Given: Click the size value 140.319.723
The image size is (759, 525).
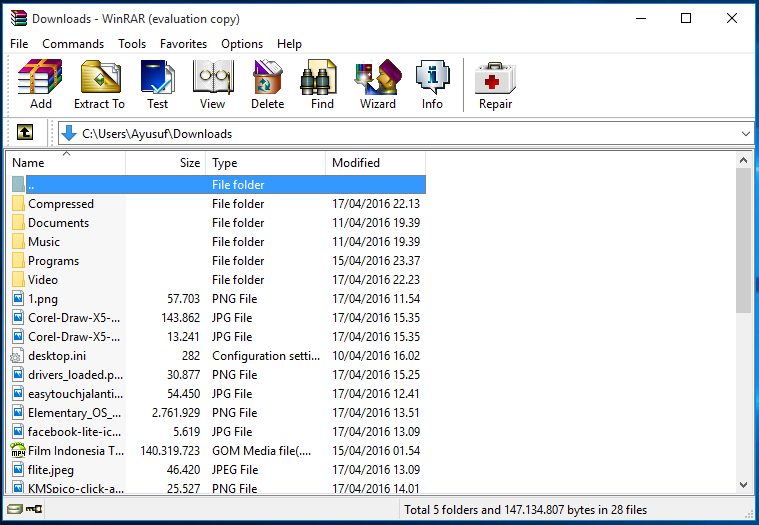Looking at the screenshot, I should click(170, 450).
